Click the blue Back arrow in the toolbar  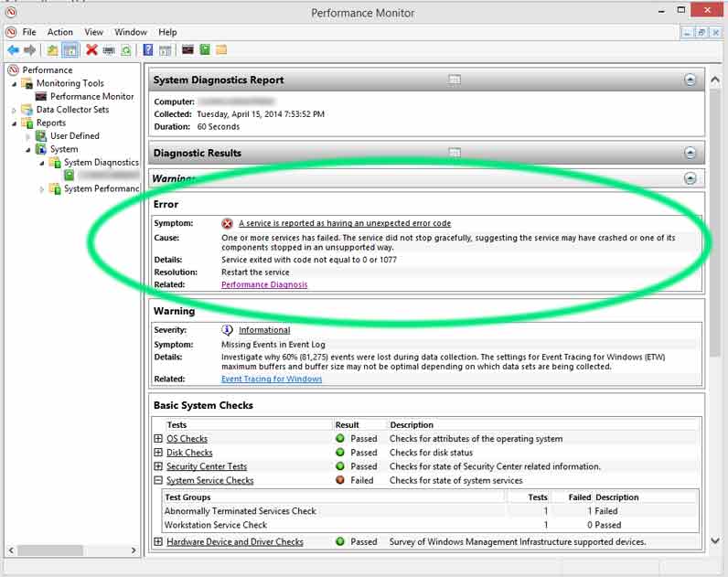coord(14,50)
